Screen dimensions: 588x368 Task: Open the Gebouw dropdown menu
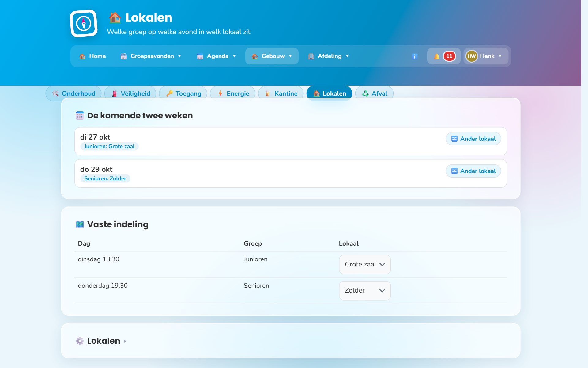tap(272, 56)
